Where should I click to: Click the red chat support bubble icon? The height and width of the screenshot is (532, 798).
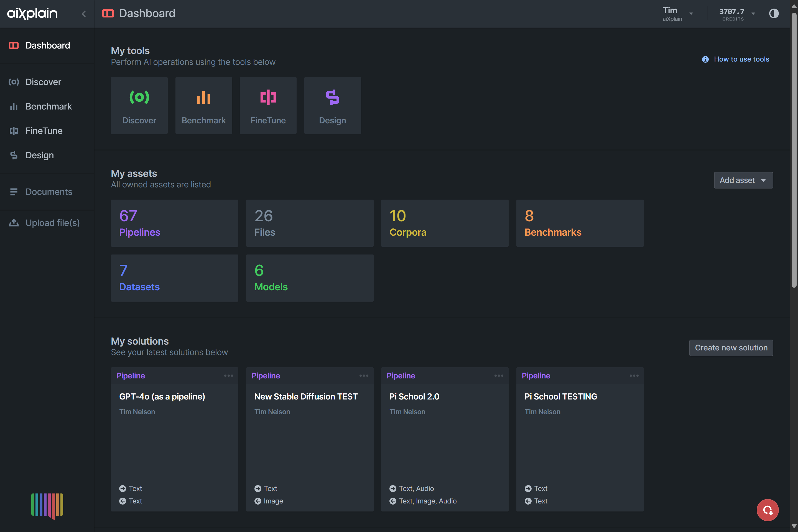(x=768, y=510)
